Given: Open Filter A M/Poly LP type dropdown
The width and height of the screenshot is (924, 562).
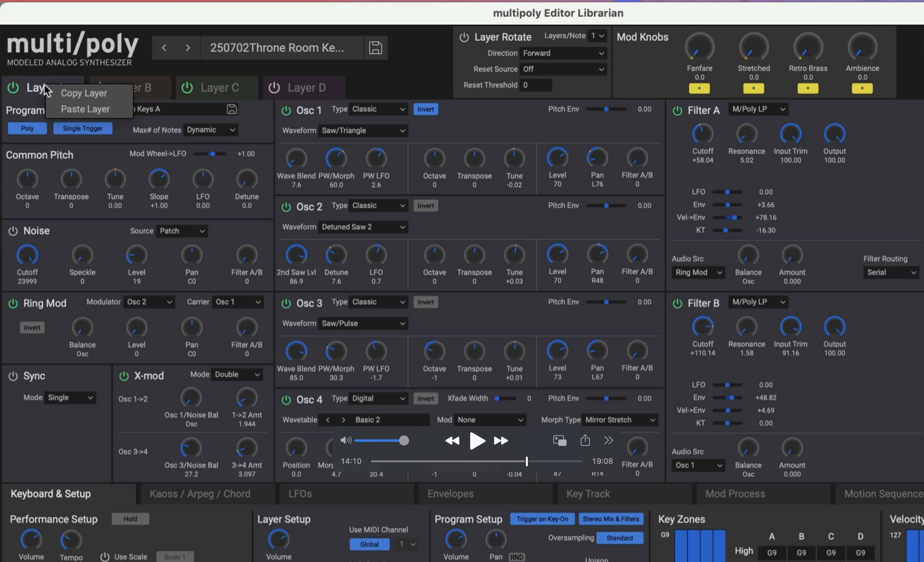Looking at the screenshot, I should [758, 110].
